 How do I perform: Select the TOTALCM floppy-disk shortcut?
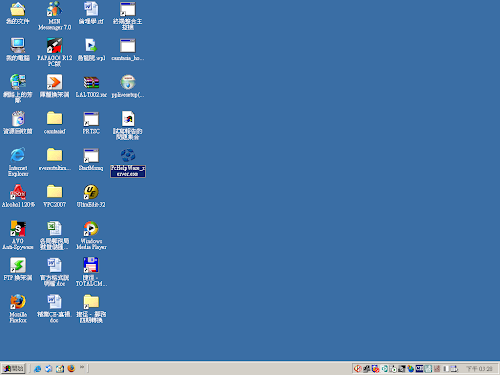point(91,266)
